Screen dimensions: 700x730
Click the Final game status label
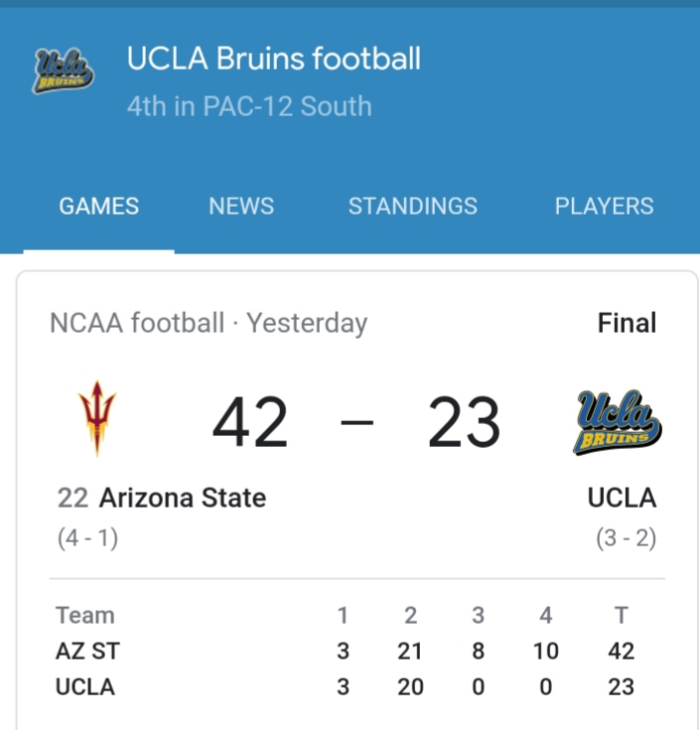[627, 323]
